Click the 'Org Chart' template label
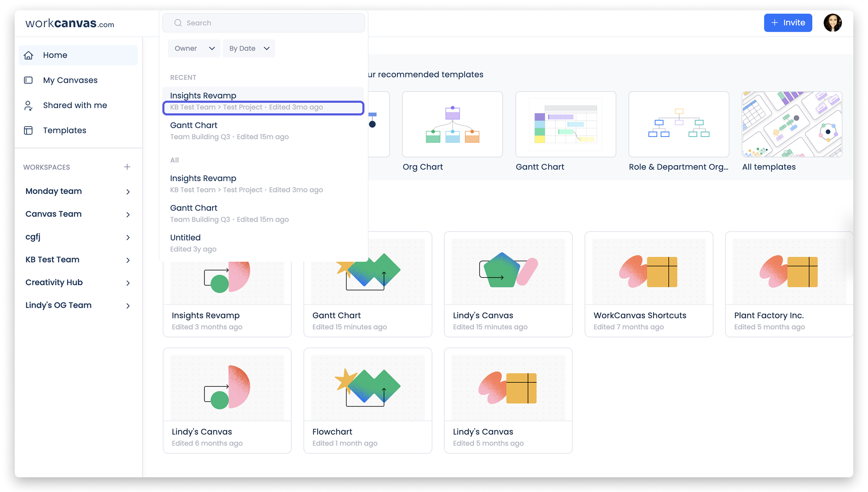 pyautogui.click(x=422, y=167)
